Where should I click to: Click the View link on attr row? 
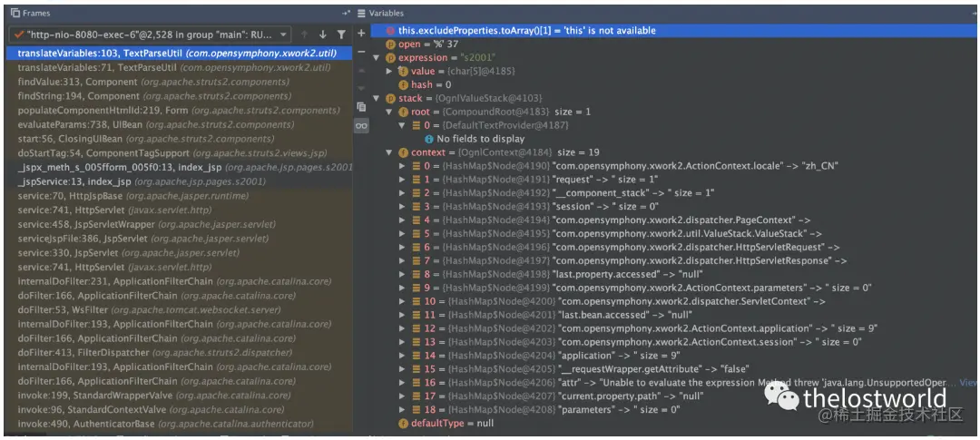968,382
